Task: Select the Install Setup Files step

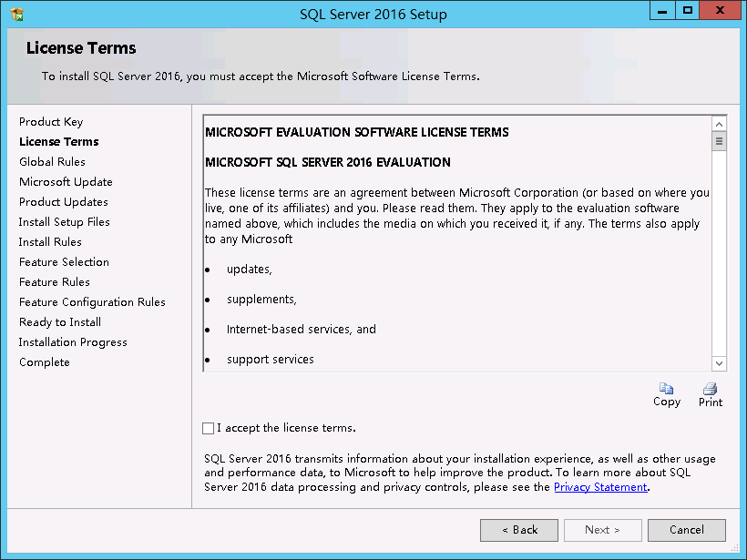Action: pyautogui.click(x=65, y=222)
